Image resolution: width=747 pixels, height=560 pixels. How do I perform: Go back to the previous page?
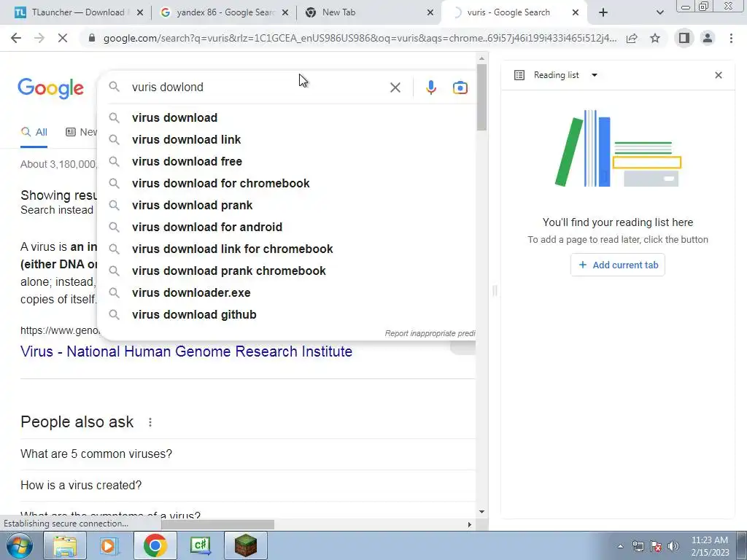pyautogui.click(x=16, y=38)
